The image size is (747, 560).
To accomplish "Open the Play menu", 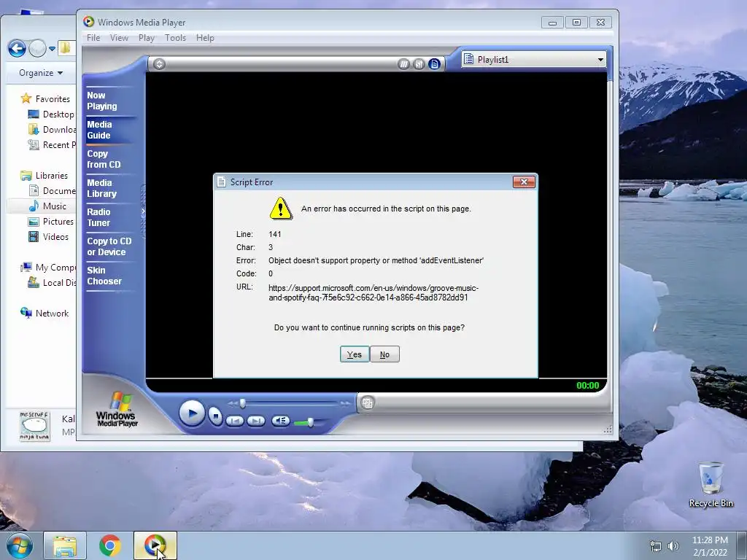I will [x=146, y=38].
